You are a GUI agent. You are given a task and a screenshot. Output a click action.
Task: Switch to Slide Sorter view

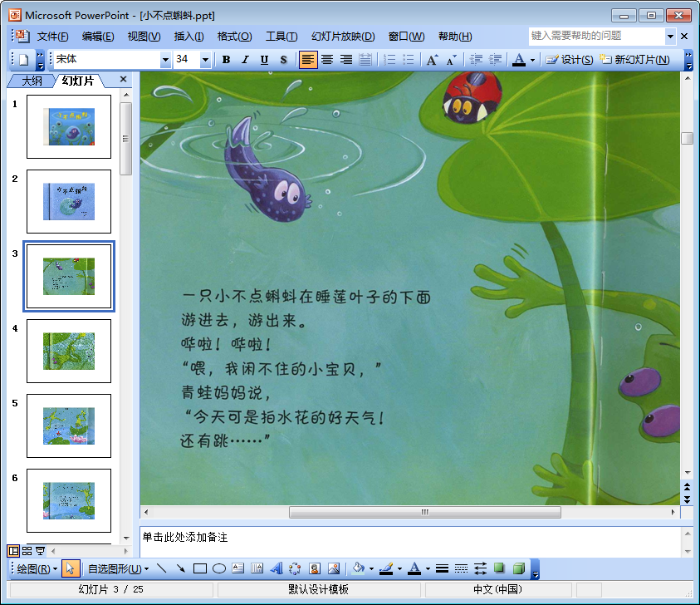pyautogui.click(x=27, y=551)
